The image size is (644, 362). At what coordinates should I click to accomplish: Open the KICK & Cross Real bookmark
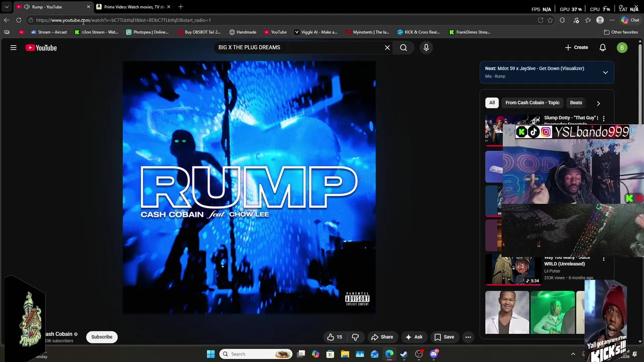tap(419, 32)
